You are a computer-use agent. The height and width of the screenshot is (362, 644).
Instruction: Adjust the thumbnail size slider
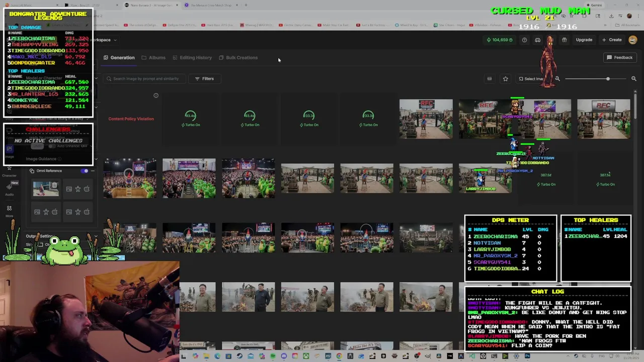596,78
